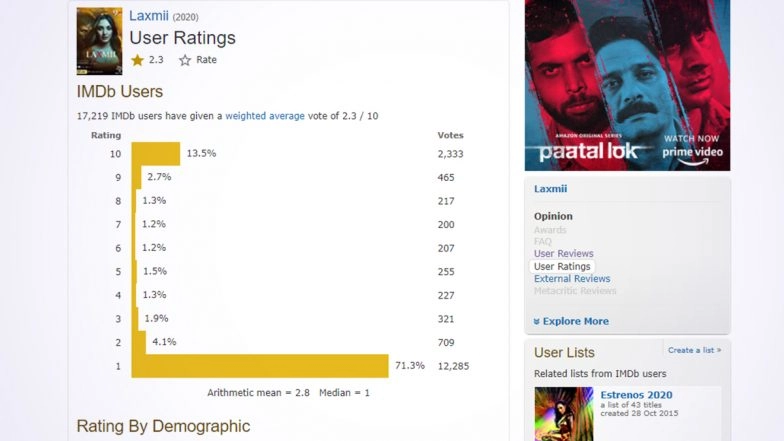Click the weighted average link
784x441 pixels.
point(265,116)
